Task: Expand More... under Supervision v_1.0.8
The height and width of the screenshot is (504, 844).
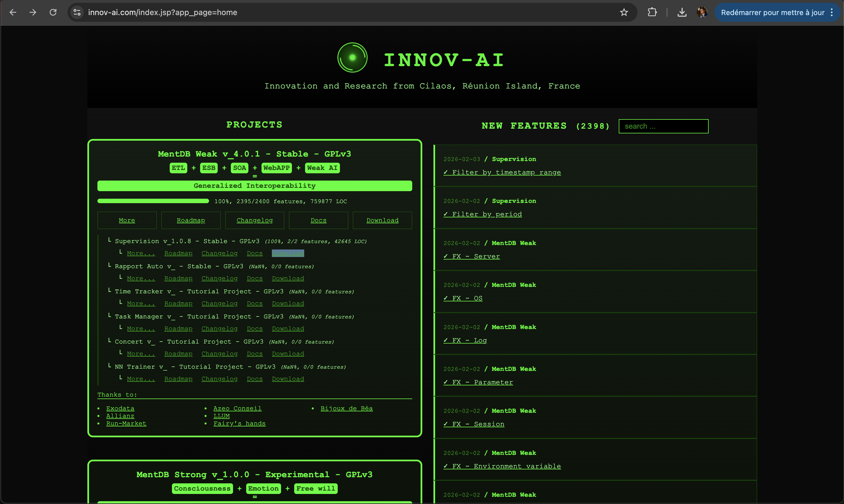Action: point(141,253)
